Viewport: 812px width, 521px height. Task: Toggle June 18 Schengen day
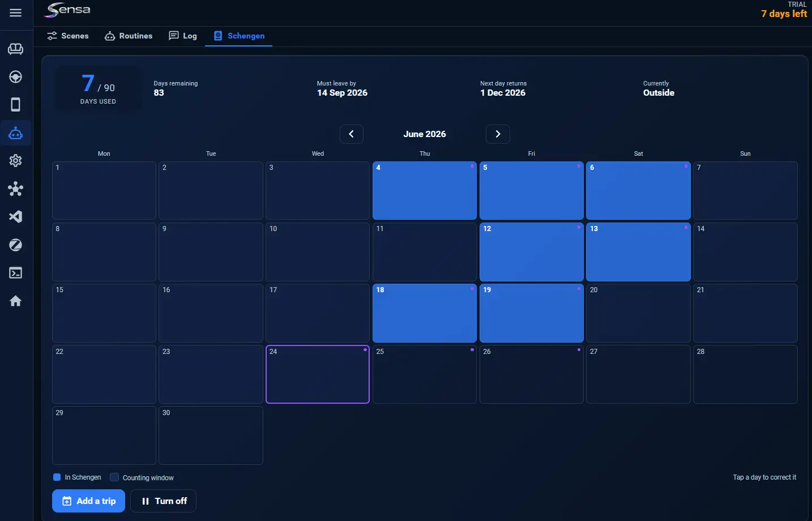425,313
